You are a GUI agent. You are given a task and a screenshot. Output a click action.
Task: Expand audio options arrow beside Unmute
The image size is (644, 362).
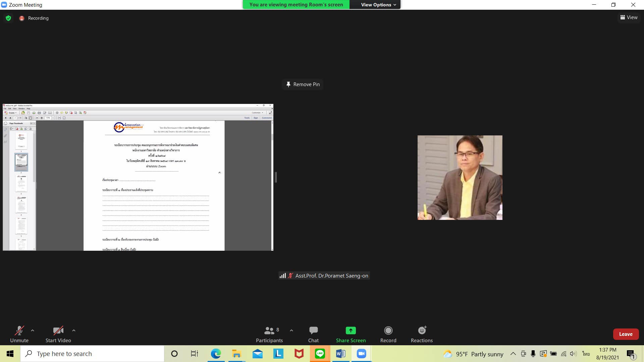[33, 330]
